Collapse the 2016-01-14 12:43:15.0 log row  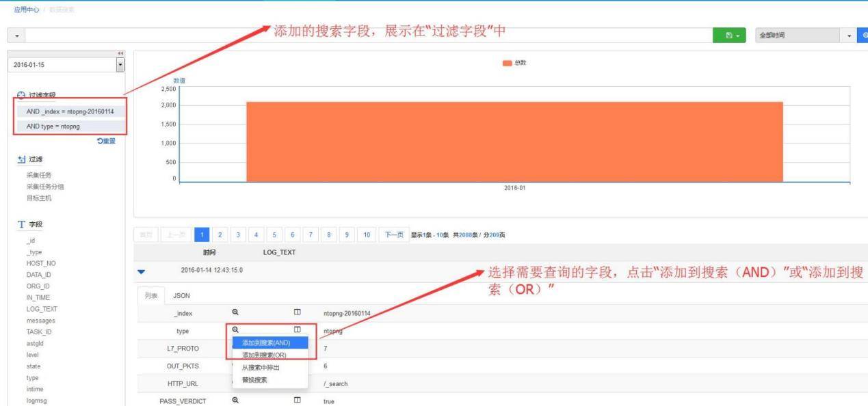point(142,271)
